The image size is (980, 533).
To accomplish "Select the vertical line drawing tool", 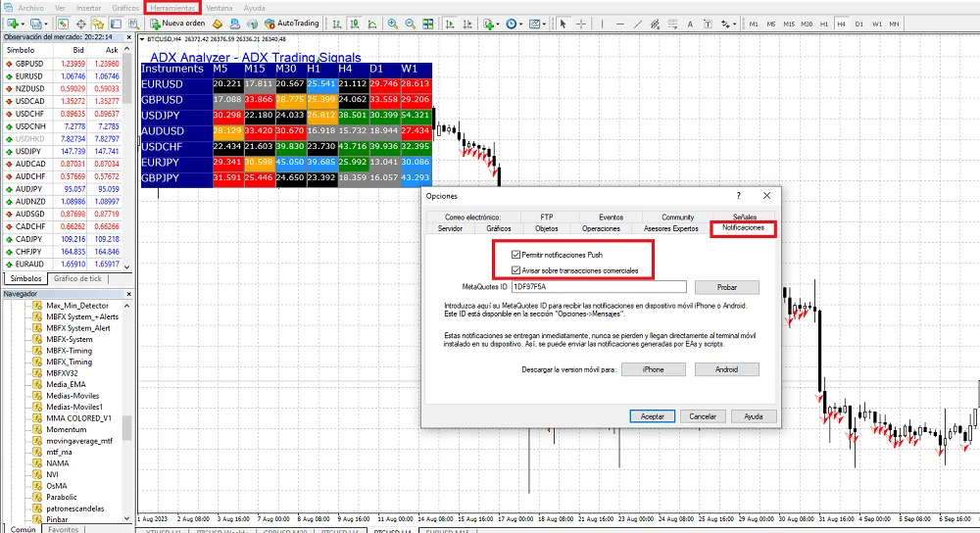I will [x=602, y=24].
